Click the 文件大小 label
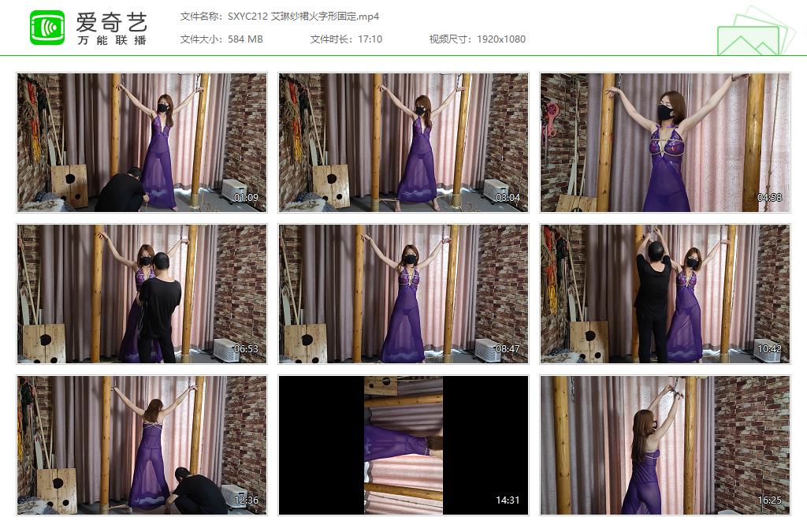807x532 pixels. (201, 39)
